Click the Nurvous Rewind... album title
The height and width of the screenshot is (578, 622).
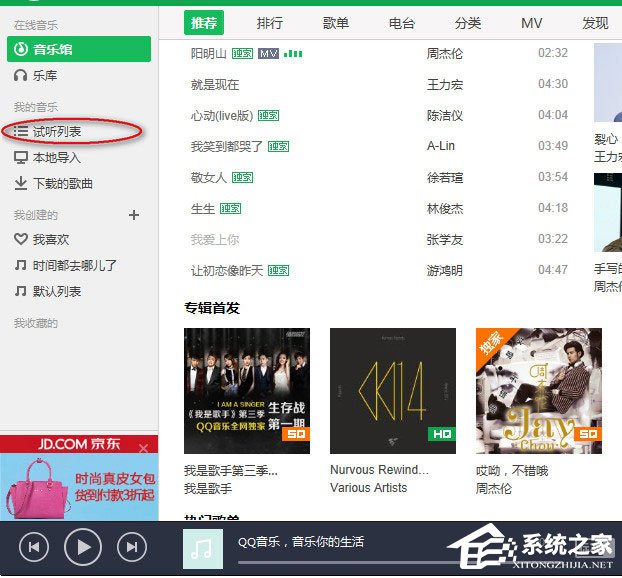(379, 470)
